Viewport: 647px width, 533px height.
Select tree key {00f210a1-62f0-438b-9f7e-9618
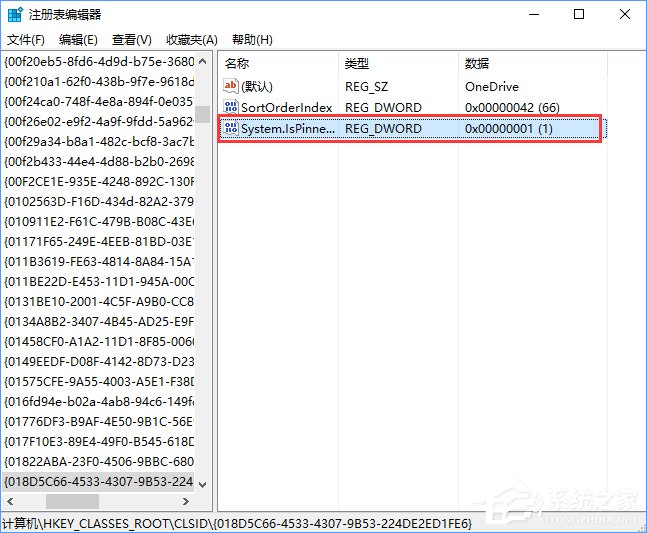99,81
